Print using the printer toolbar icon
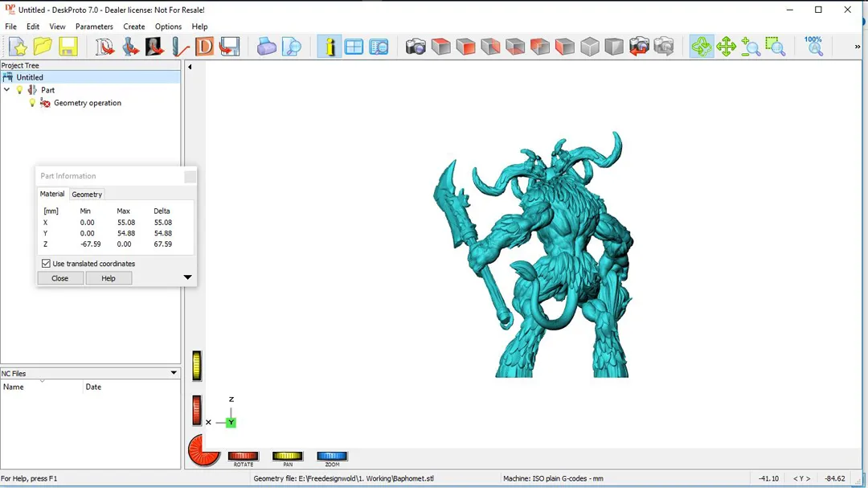The height and width of the screenshot is (488, 868). click(266, 47)
